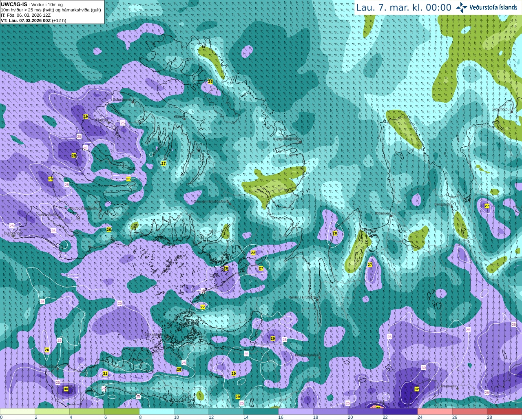
Task: Click the 'UWC/IG-IS' model title
Action: coord(14,4)
